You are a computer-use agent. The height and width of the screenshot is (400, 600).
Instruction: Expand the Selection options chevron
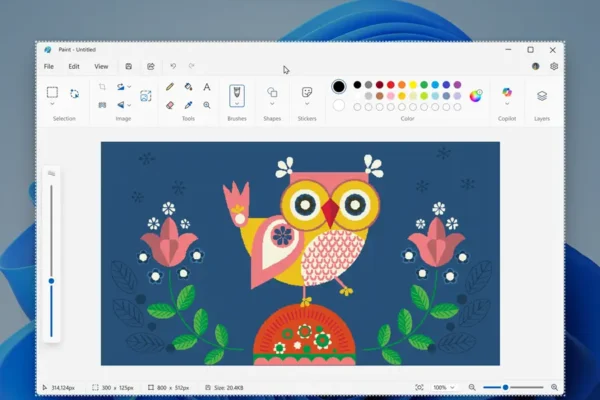tap(52, 104)
